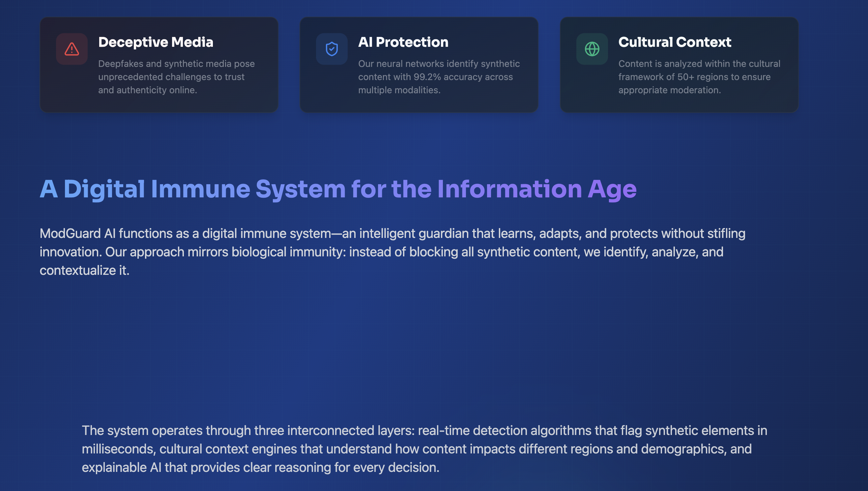868x491 pixels.
Task: Click the real-time detection algorithms phrase
Action: click(504, 431)
